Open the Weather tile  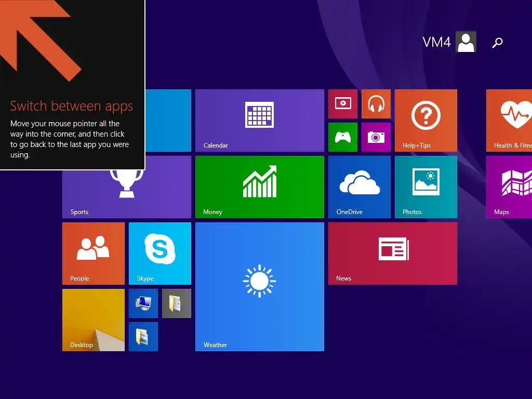pos(260,287)
